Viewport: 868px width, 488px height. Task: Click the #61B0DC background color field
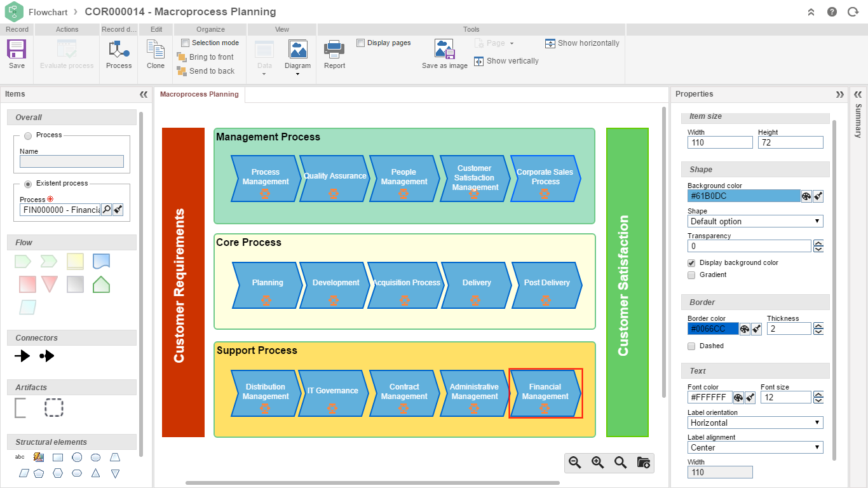point(743,196)
